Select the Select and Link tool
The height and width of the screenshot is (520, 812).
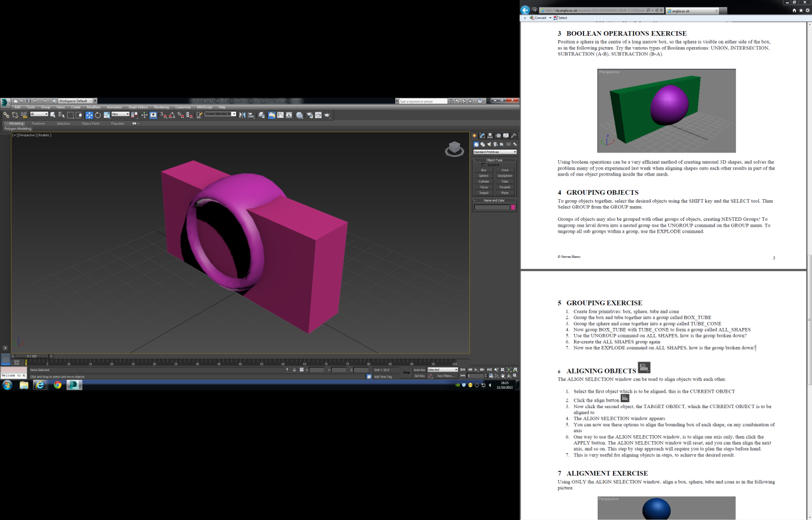point(8,115)
